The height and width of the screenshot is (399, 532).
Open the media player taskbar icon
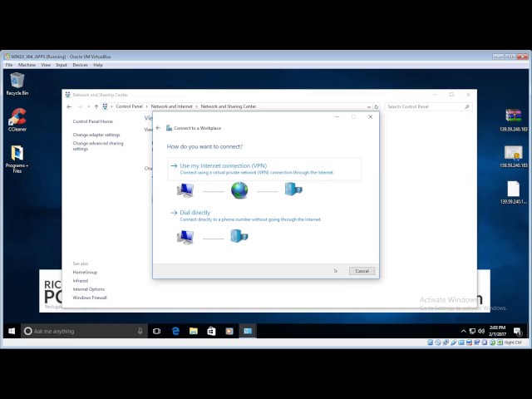[x=229, y=331]
